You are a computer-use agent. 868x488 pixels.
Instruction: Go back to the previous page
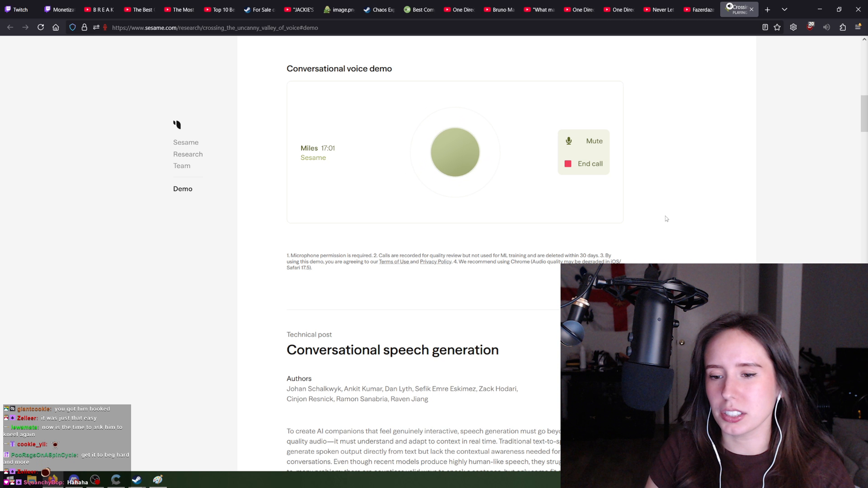tap(10, 27)
